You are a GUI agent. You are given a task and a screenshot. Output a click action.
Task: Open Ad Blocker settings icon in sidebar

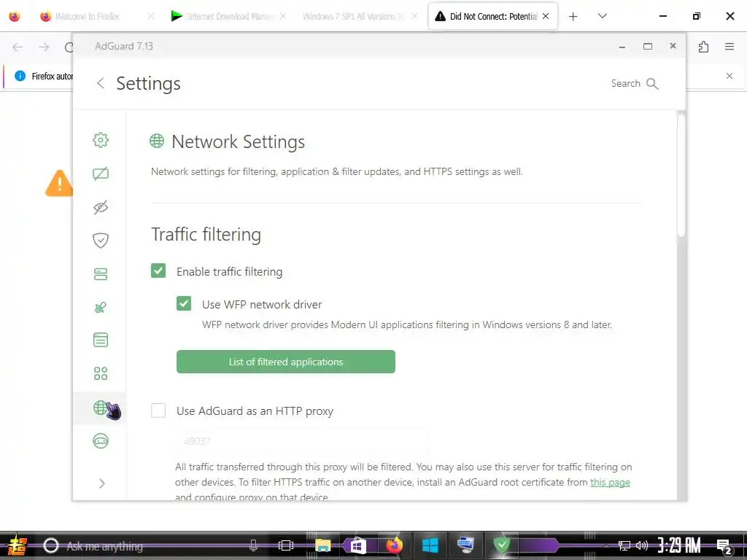click(x=101, y=174)
